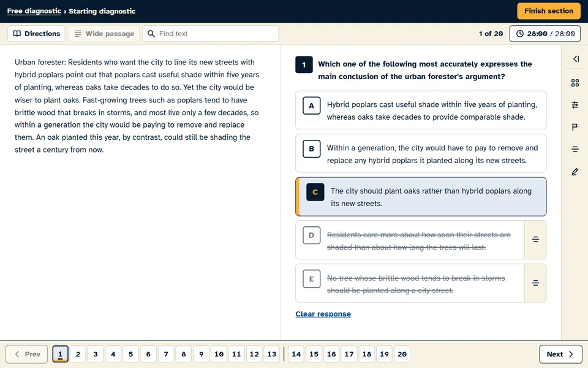The width and height of the screenshot is (588, 368).
Task: Open the Directions panel
Action: point(36,34)
